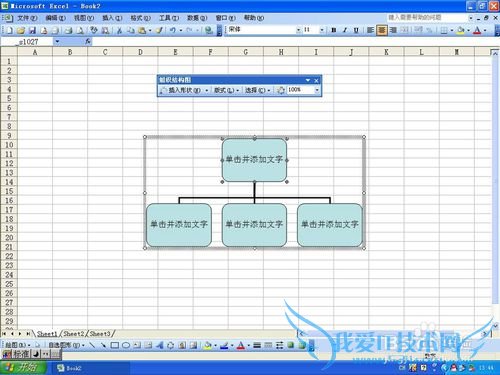Toggle Bold formatting
The image size is (500, 375).
334,30
